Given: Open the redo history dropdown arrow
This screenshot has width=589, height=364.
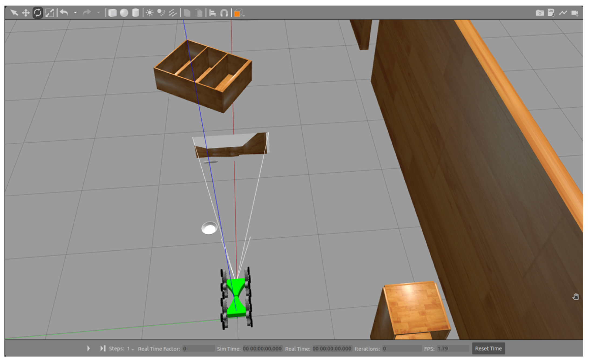Looking at the screenshot, I should (98, 13).
